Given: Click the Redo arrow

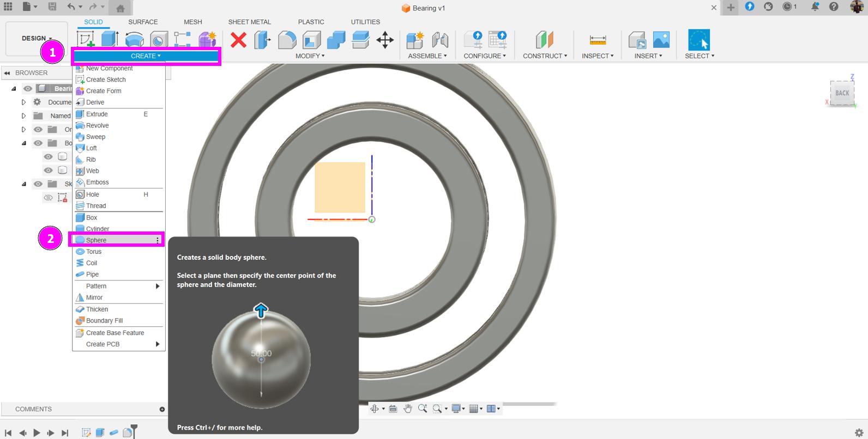Looking at the screenshot, I should tap(93, 7).
